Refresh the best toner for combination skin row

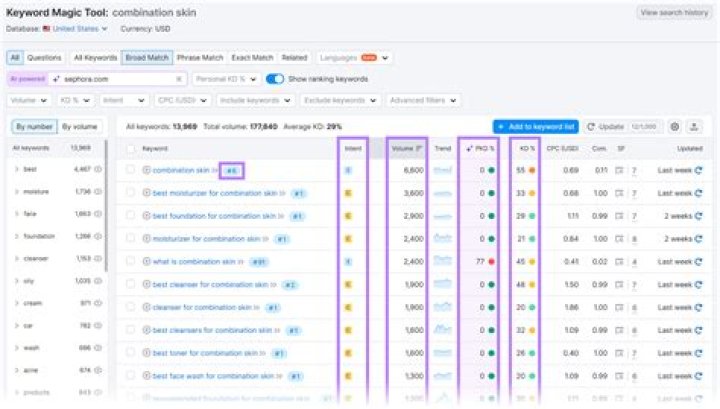698,353
